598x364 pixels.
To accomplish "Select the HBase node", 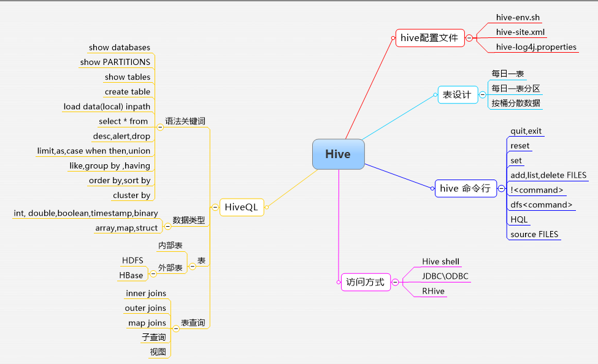I will (132, 275).
